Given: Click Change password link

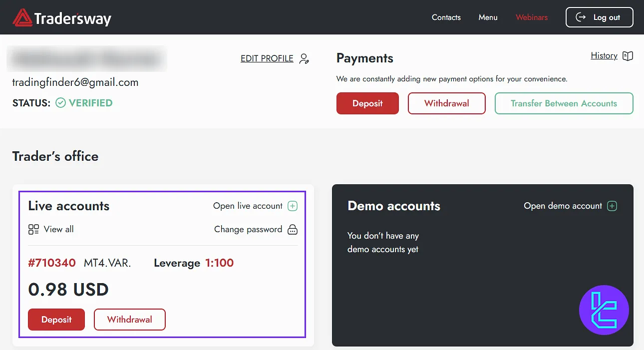Looking at the screenshot, I should click(x=248, y=229).
